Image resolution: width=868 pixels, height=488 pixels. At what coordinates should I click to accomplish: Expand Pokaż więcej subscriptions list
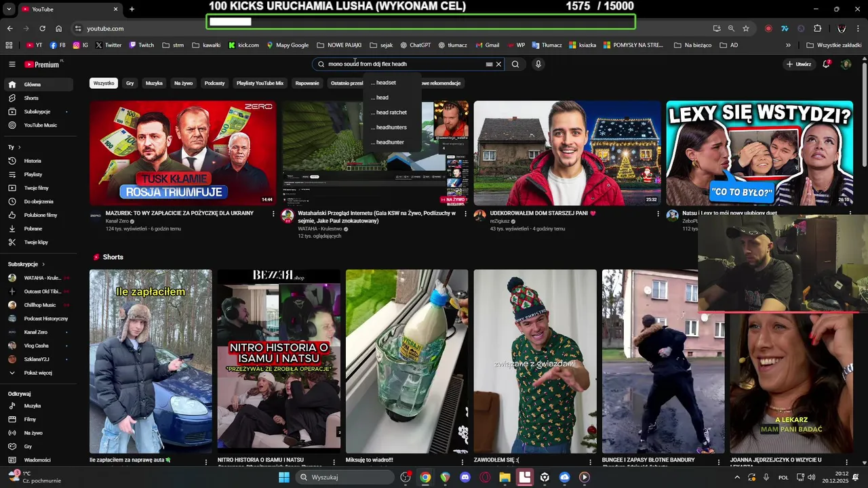click(38, 373)
